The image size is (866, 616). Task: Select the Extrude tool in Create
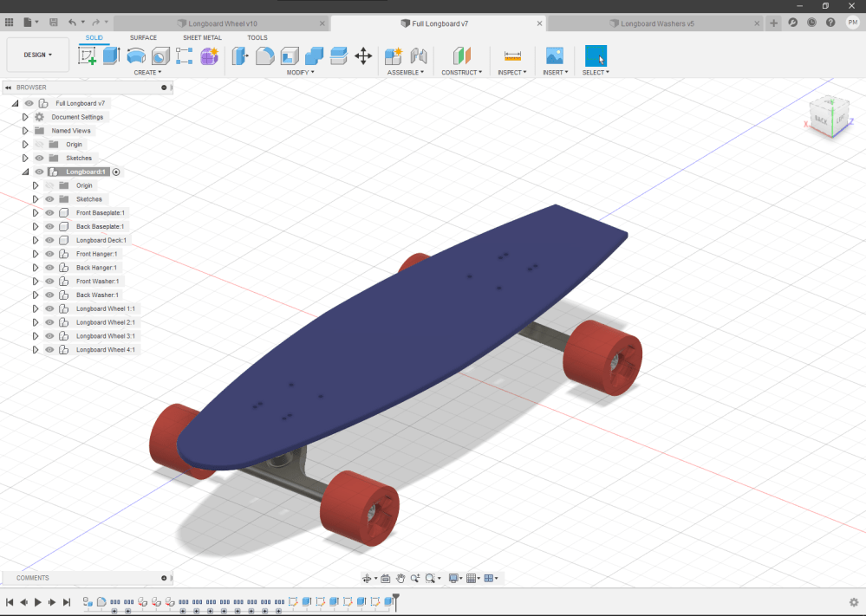[111, 56]
